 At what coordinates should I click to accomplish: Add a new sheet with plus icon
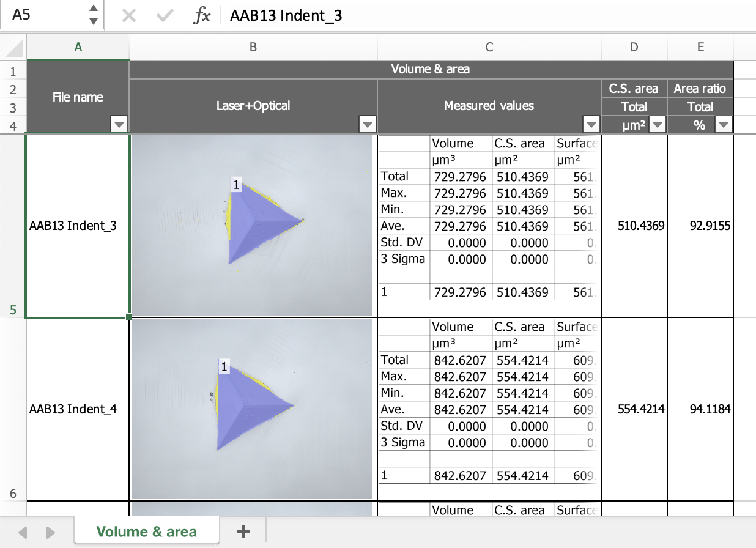[x=243, y=531]
